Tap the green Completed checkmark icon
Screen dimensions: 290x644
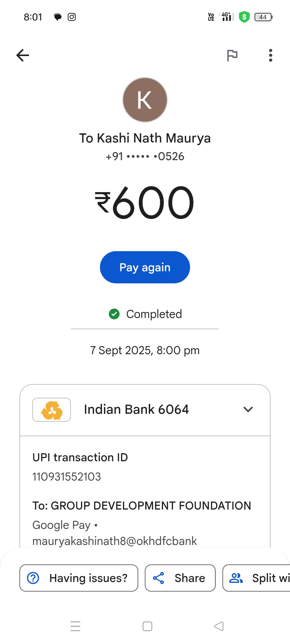tap(114, 314)
